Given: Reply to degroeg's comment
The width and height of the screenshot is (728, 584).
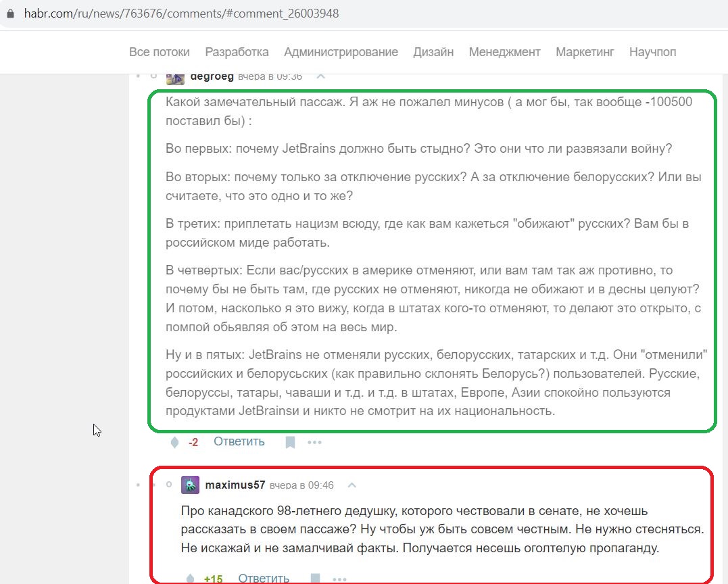Looking at the screenshot, I should (x=239, y=441).
